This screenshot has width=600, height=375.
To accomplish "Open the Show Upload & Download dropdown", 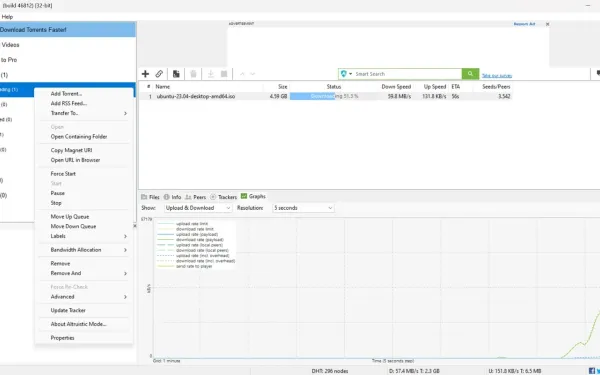I will pos(198,208).
